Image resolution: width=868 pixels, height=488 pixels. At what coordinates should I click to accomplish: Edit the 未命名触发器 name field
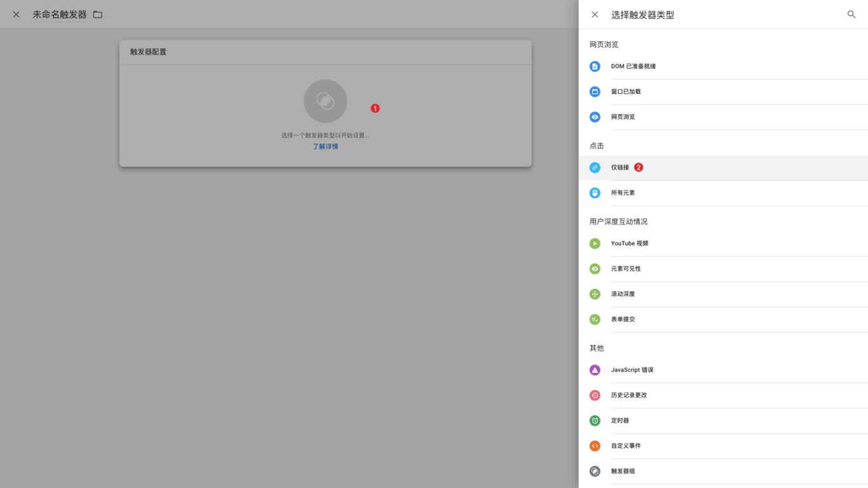coord(60,15)
